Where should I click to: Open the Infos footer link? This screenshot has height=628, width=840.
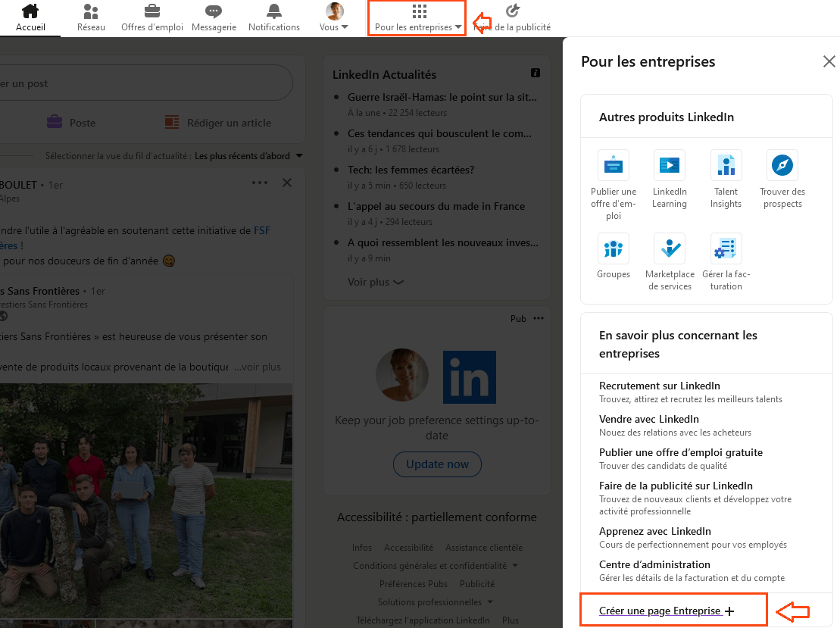[361, 548]
